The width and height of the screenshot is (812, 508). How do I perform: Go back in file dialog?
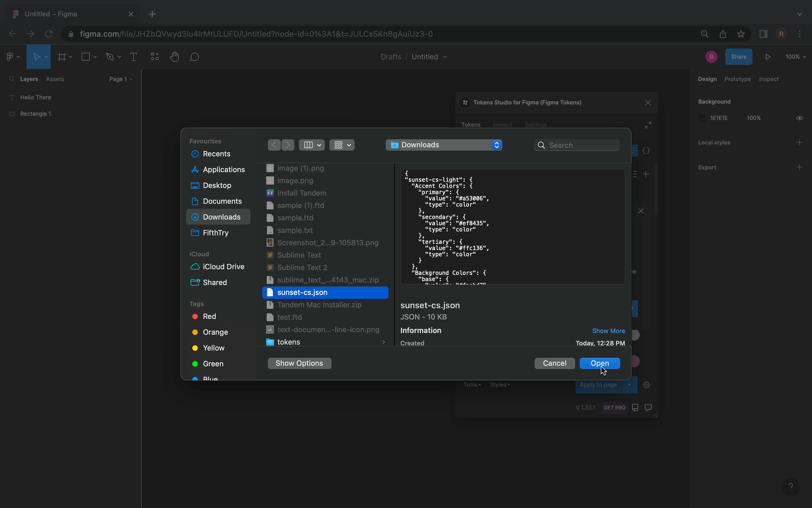click(x=274, y=145)
